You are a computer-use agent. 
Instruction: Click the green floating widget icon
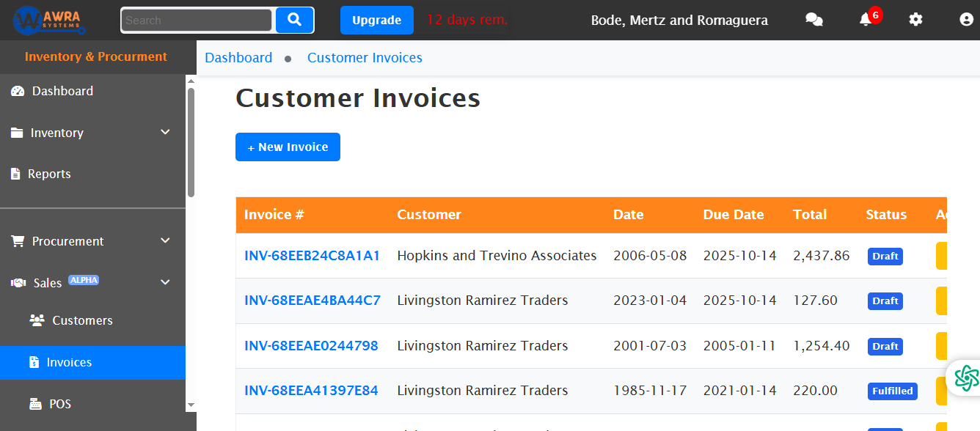[x=966, y=378]
